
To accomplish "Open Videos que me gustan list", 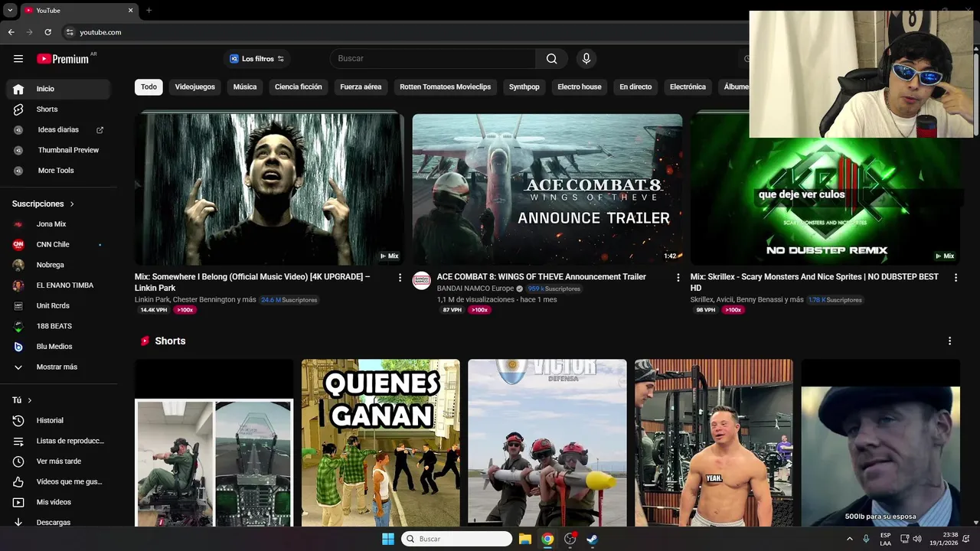I will point(59,481).
